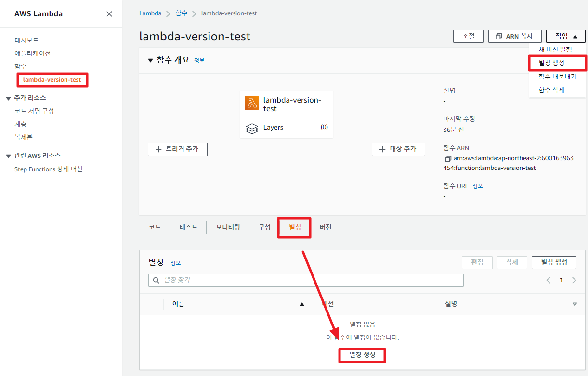
Task: Click the disabled 삭제 button
Action: point(512,262)
